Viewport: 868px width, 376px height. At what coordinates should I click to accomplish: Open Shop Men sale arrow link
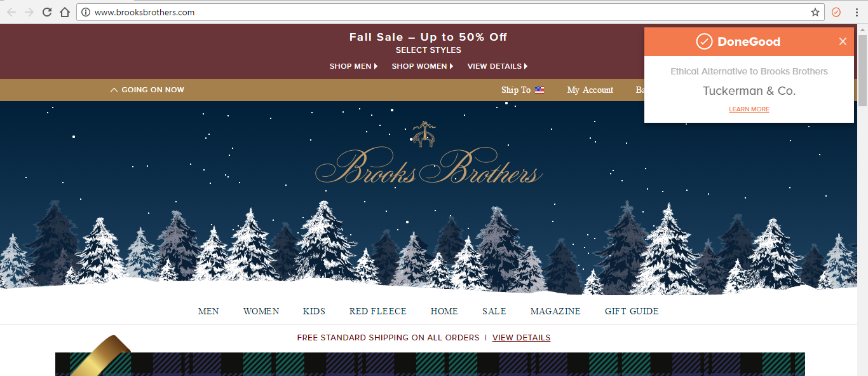[x=353, y=66]
